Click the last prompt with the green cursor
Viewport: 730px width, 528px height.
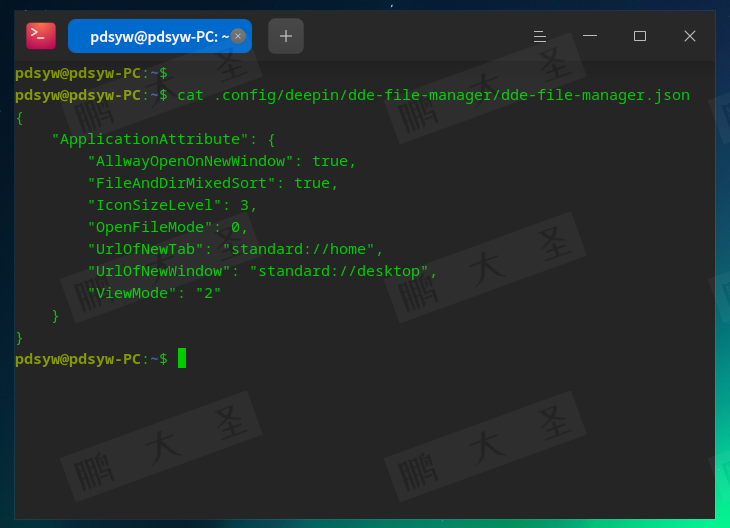click(101, 359)
